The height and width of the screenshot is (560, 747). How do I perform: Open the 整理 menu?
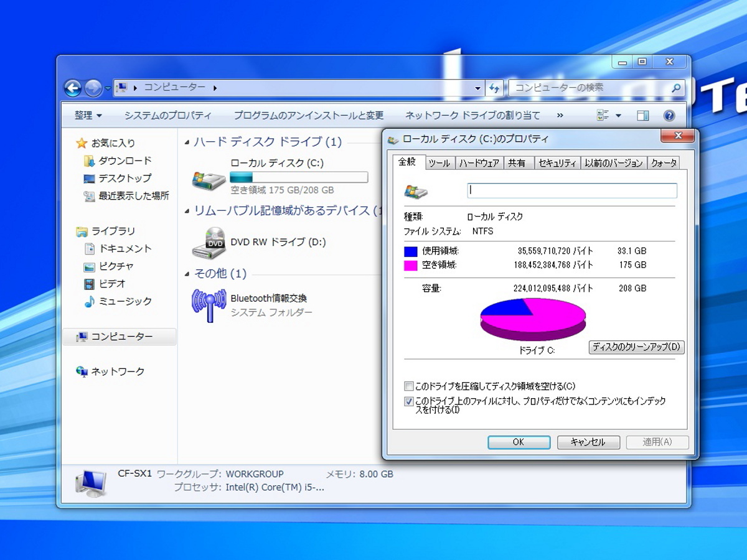coord(88,115)
